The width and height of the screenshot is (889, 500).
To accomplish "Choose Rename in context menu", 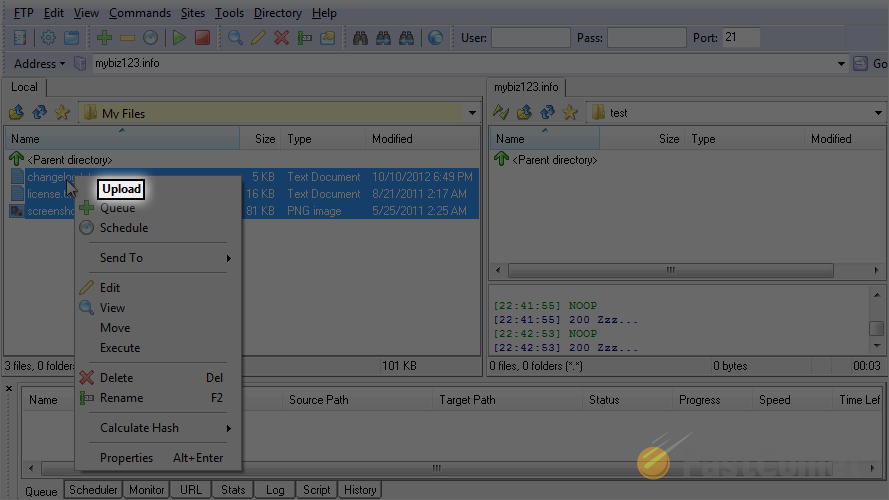I will [x=158, y=398].
